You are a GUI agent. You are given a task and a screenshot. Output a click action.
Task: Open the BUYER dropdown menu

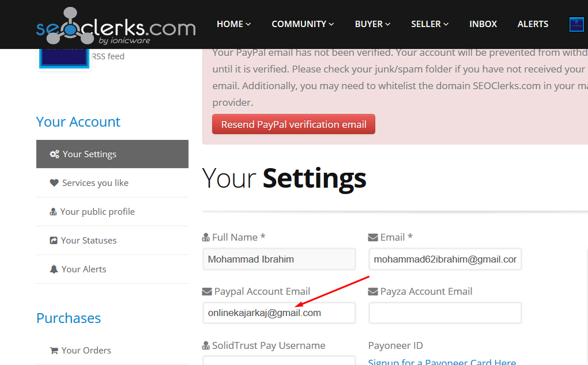[372, 24]
